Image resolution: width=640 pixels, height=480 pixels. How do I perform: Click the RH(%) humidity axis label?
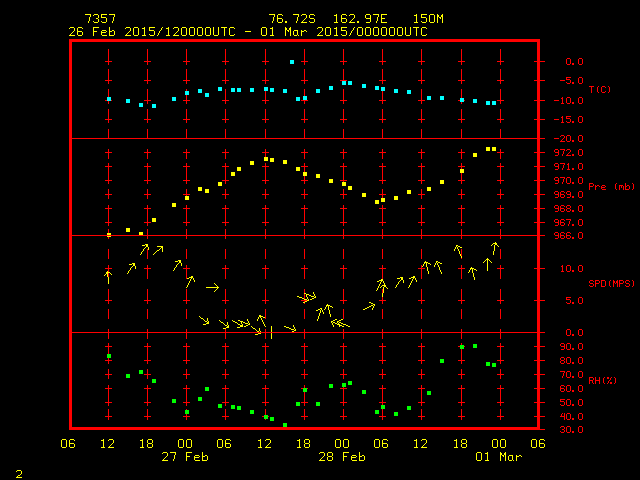click(602, 380)
